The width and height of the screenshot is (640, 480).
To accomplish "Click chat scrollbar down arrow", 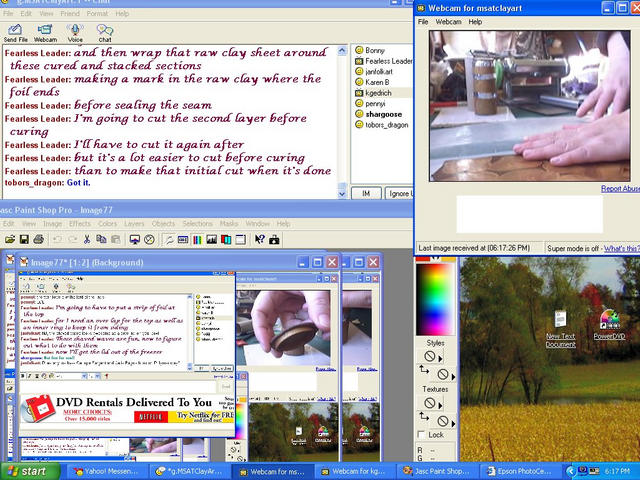I will click(342, 194).
